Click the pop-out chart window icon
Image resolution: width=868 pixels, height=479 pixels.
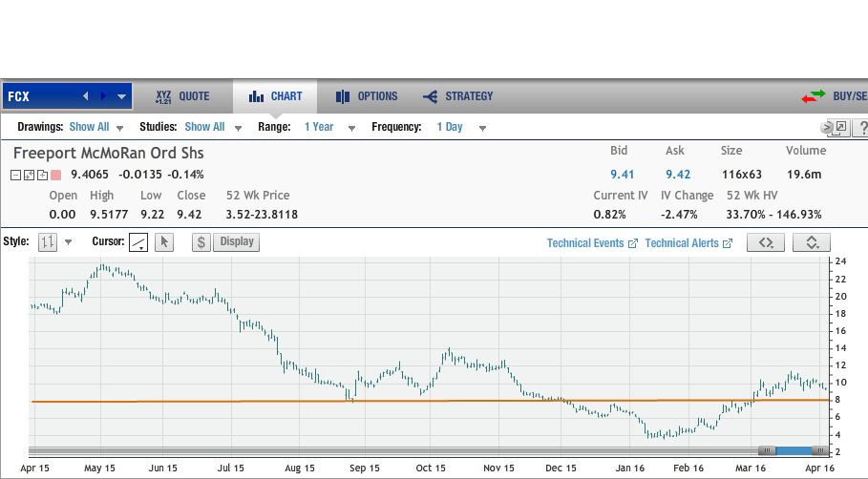(x=841, y=127)
